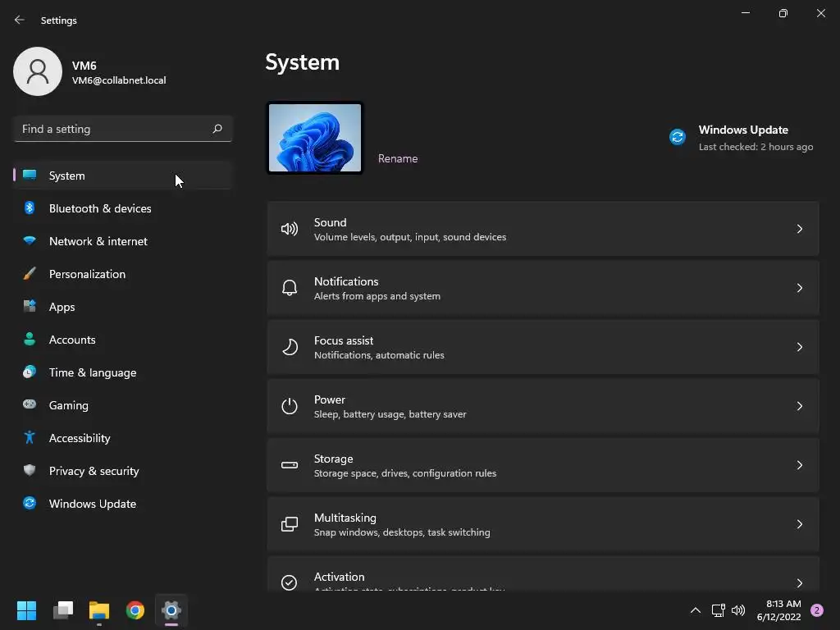This screenshot has height=630, width=840.
Task: Open Network & internet settings
Action: (123, 240)
